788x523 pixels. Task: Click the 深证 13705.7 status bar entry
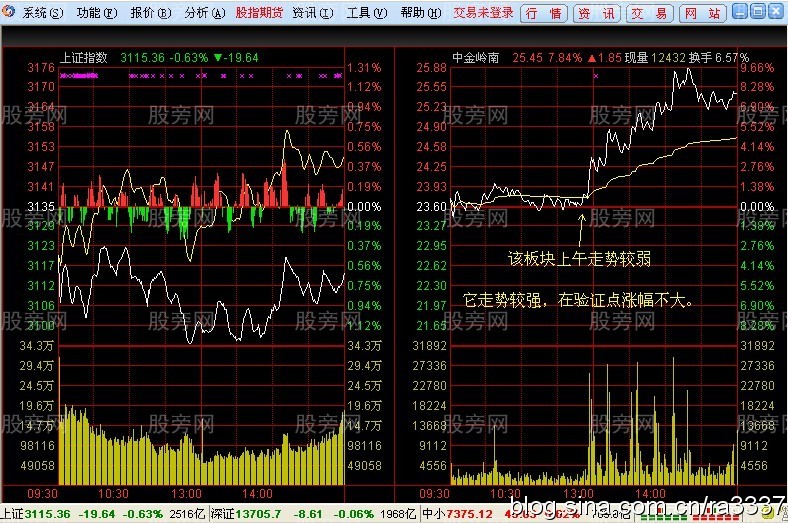[x=246, y=514]
